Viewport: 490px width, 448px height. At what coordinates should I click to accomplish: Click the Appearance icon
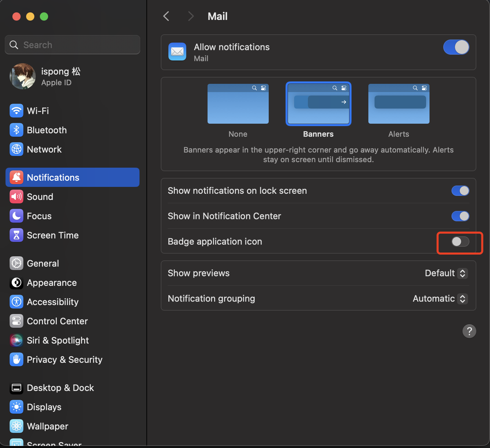[16, 282]
